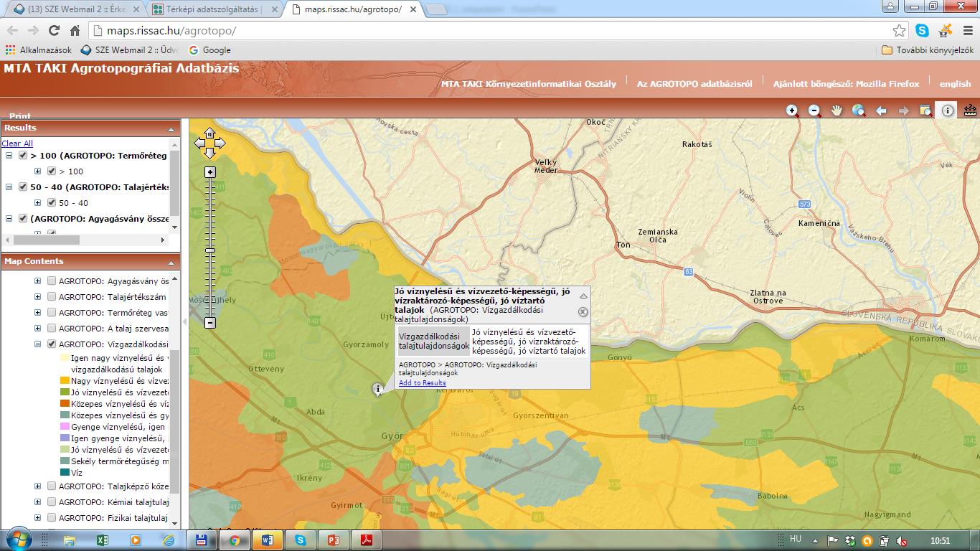980x551 pixels.
Task: Open PowerPoint from the taskbar
Action: tap(333, 540)
